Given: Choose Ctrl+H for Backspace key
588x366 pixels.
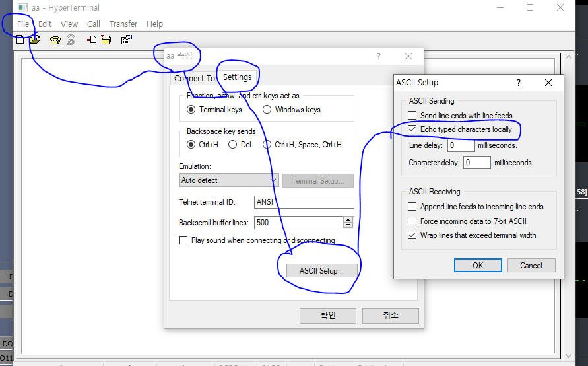Looking at the screenshot, I should point(191,145).
